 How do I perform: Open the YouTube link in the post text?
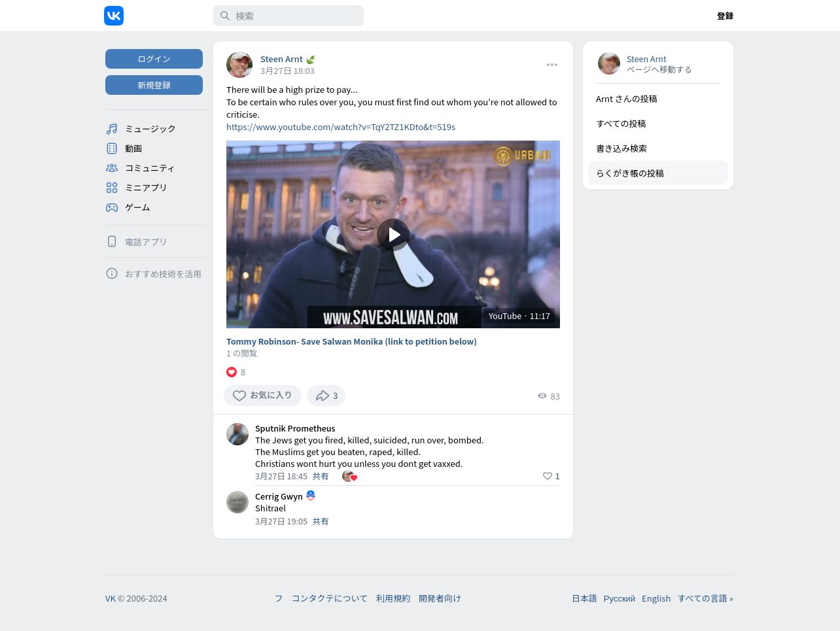(341, 127)
